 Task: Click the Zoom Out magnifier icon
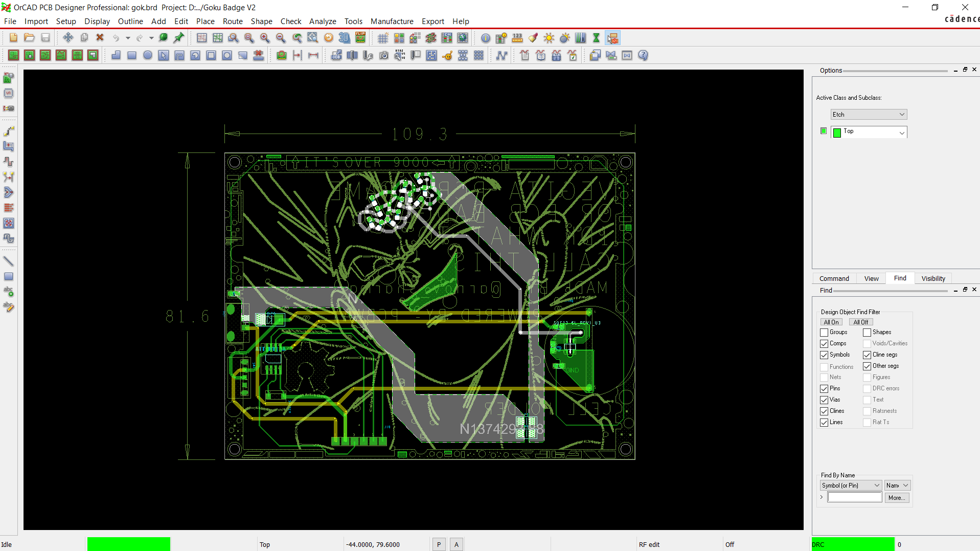pyautogui.click(x=281, y=38)
